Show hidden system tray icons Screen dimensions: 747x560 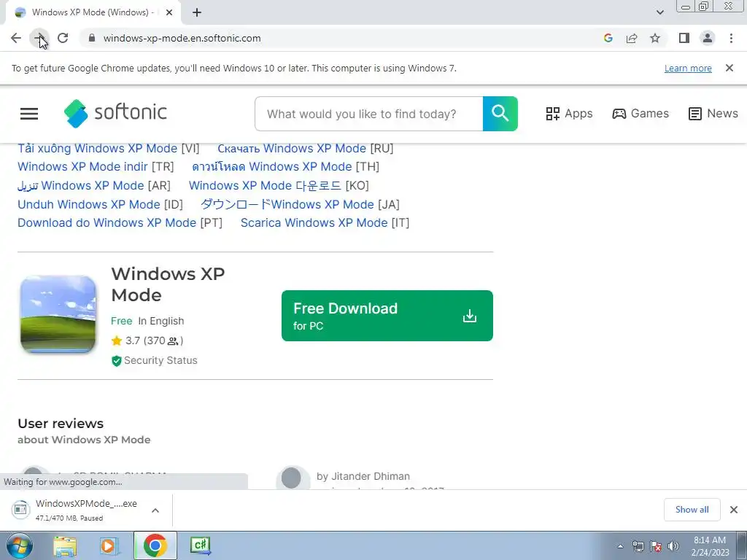click(x=620, y=546)
